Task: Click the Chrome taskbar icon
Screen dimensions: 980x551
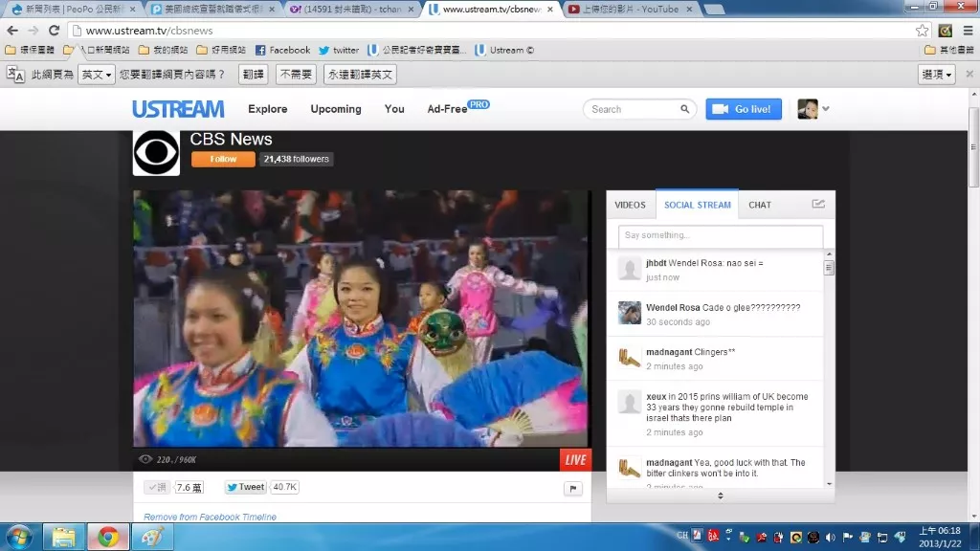Action: coord(108,538)
